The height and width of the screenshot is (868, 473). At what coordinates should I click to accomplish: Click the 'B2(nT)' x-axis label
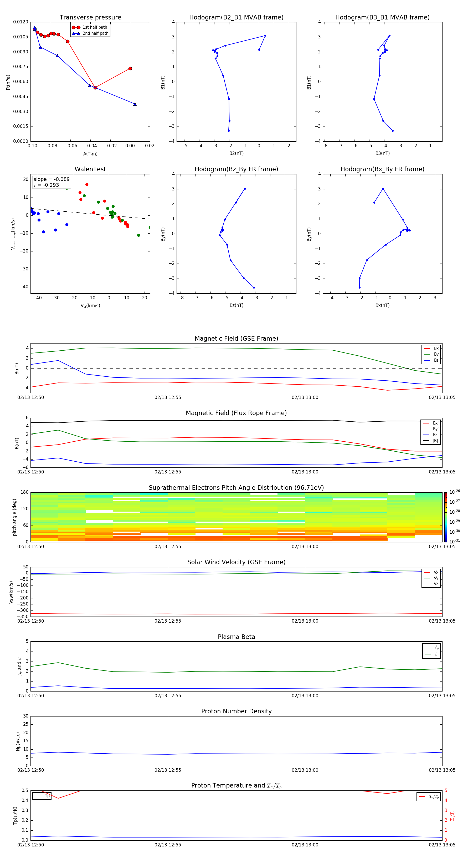236,153
